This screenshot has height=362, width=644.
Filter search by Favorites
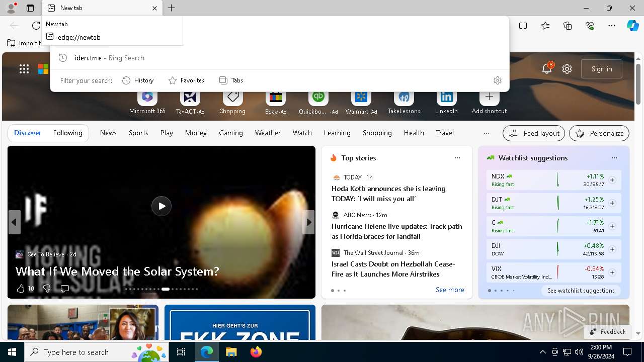click(x=186, y=80)
